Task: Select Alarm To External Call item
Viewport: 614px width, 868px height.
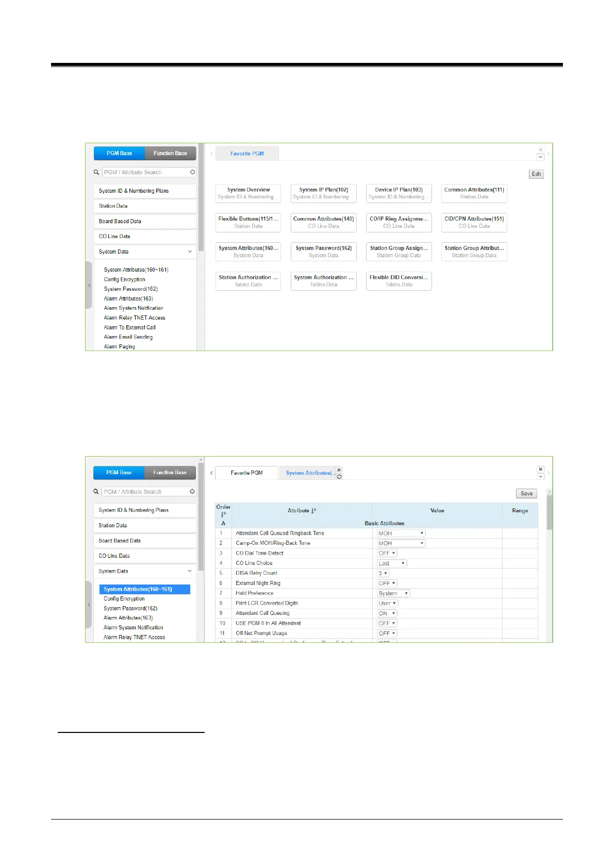Action: [x=130, y=327]
